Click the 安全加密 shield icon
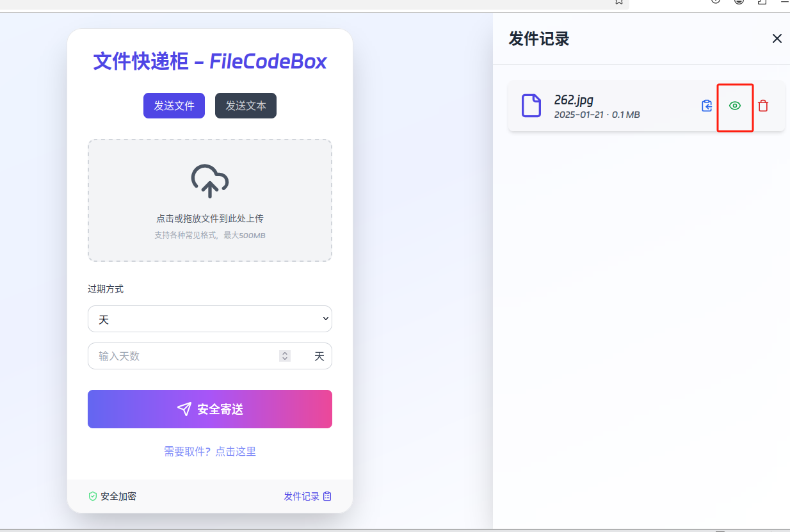790x532 pixels. click(x=93, y=496)
